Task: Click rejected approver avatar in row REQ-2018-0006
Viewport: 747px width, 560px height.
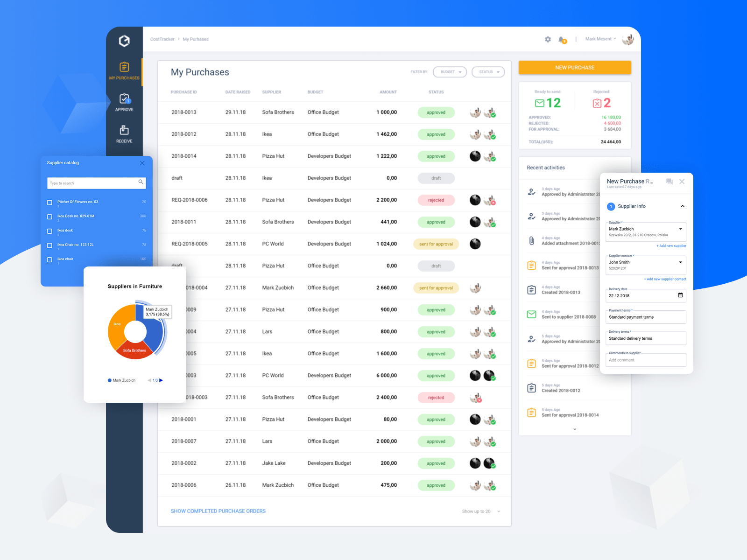Action: (x=489, y=200)
